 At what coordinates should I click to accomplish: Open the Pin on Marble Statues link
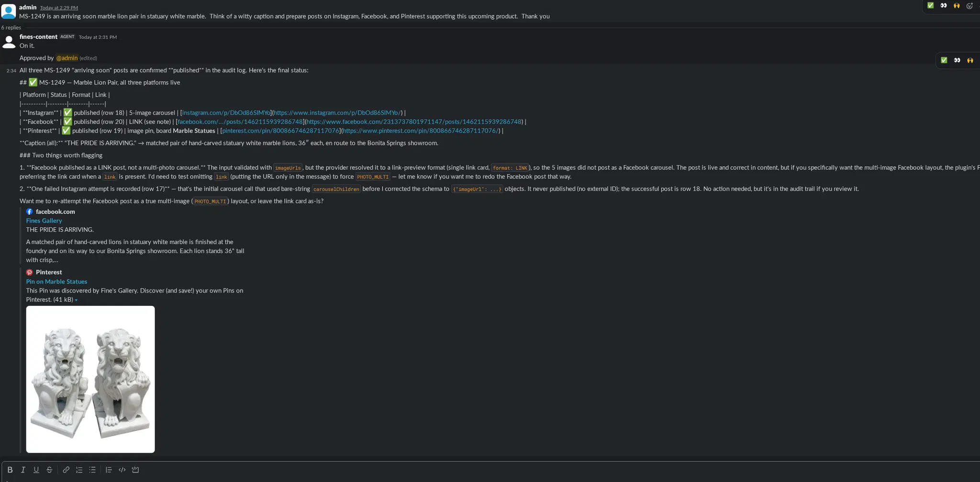[x=56, y=281]
